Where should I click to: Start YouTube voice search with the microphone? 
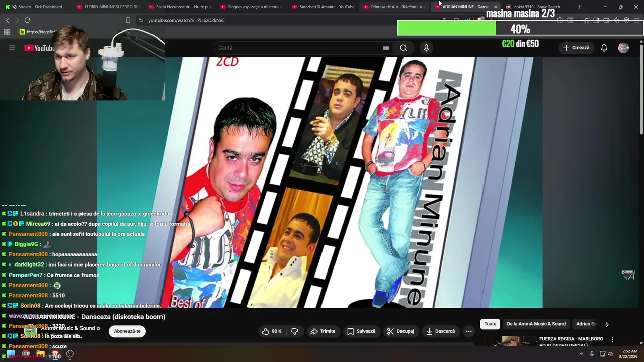426,48
